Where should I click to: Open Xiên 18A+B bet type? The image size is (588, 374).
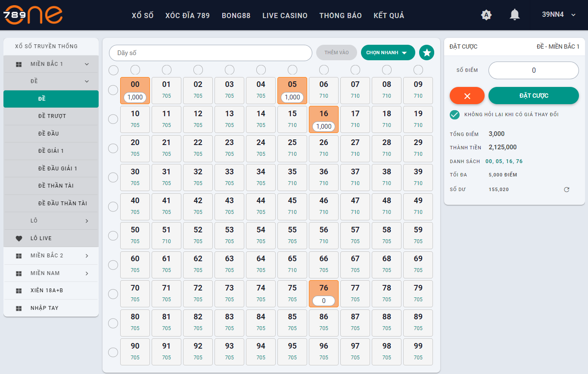pos(51,291)
